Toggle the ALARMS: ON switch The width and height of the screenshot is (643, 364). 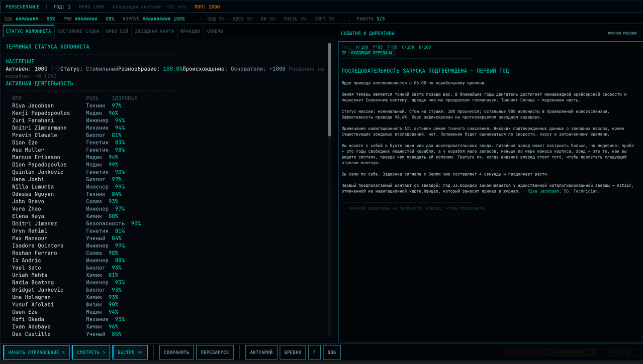[618, 352]
